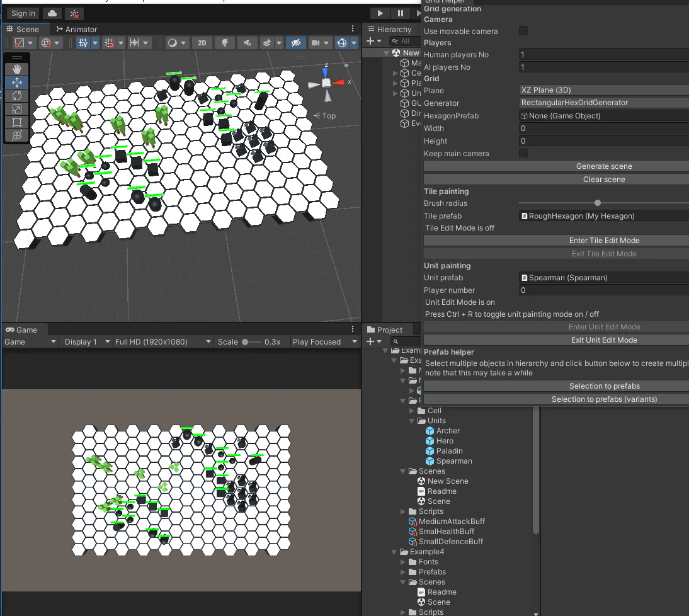Select the Hierarchy tab
Screen dimensions: 689x616
pos(389,29)
